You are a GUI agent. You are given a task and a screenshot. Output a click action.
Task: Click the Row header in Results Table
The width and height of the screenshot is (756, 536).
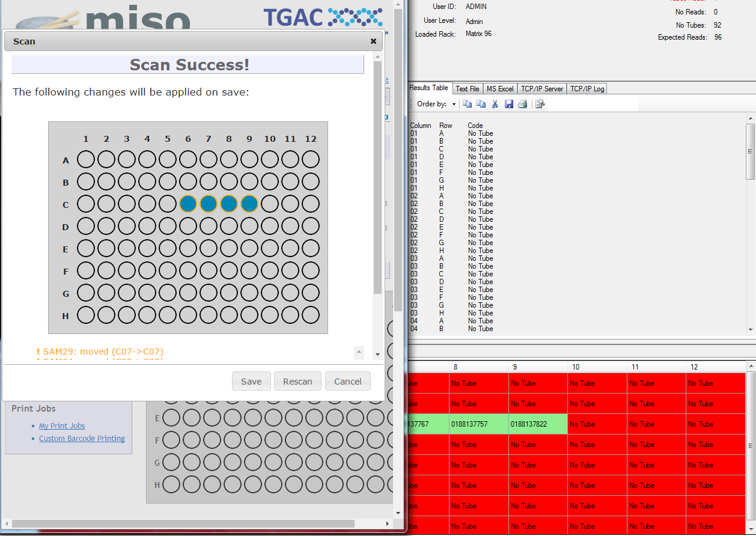(446, 126)
